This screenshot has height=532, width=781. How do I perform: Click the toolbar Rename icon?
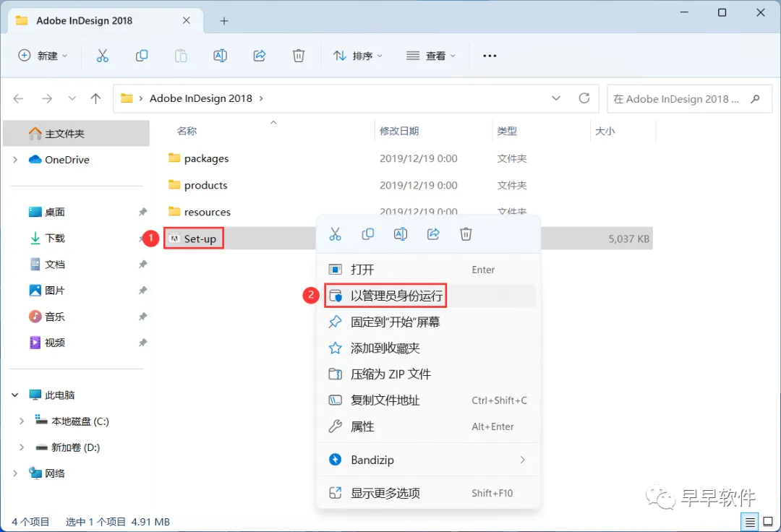tap(220, 56)
